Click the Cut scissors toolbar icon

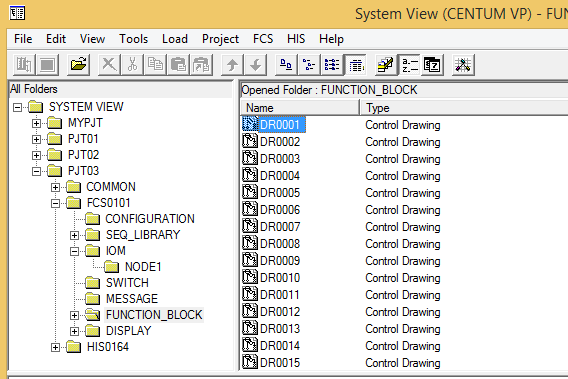pos(132,65)
